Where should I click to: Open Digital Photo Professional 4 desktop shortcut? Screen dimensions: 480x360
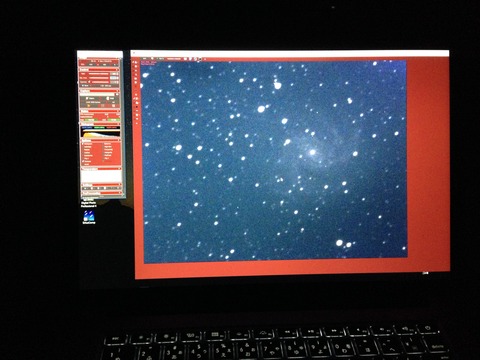click(x=89, y=203)
